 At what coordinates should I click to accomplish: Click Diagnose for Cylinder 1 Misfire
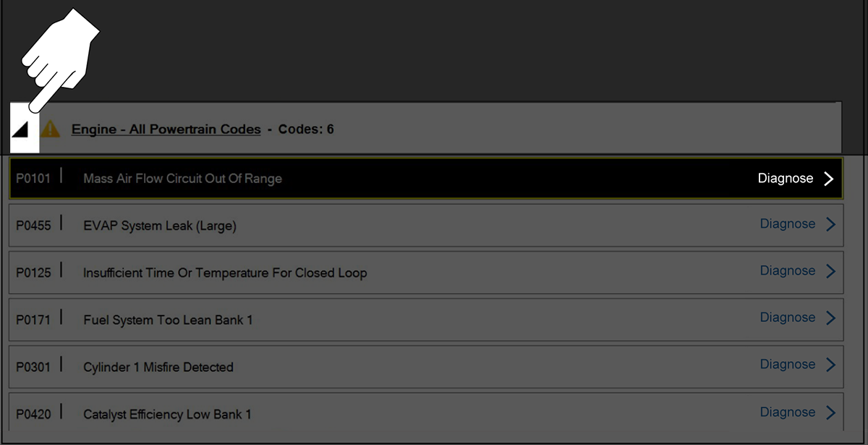(787, 365)
